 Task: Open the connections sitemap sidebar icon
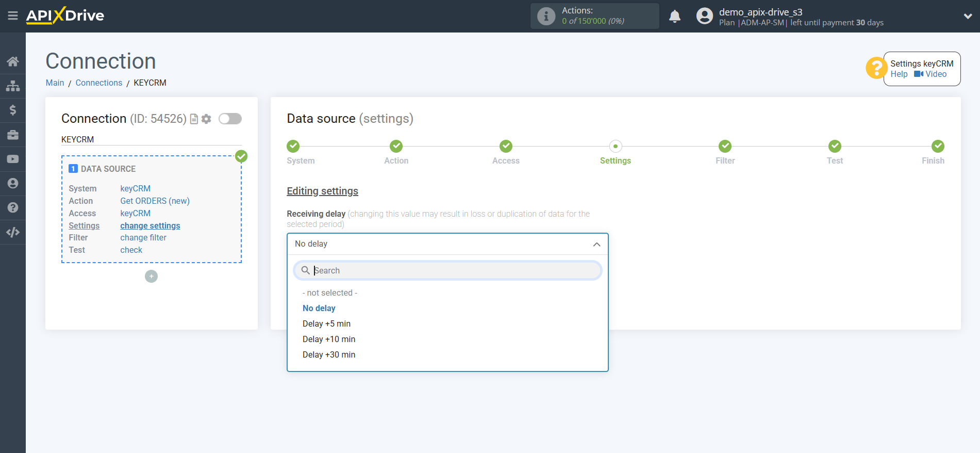[x=13, y=86]
